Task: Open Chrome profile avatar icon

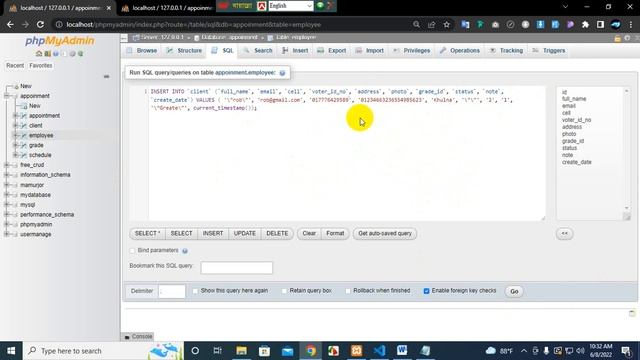Action: pos(616,24)
